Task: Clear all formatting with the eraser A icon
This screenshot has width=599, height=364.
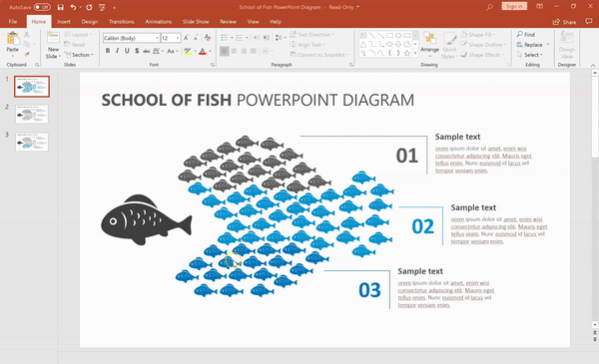Action: [x=208, y=37]
